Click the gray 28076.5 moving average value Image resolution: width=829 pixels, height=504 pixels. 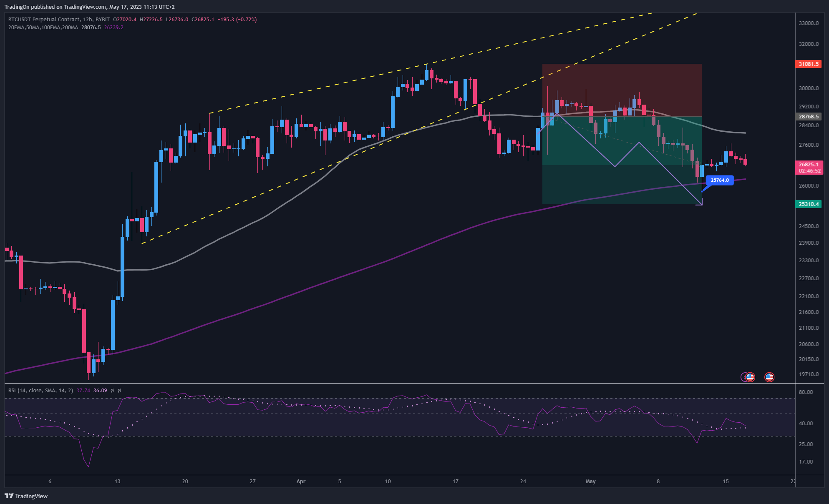pos(91,28)
